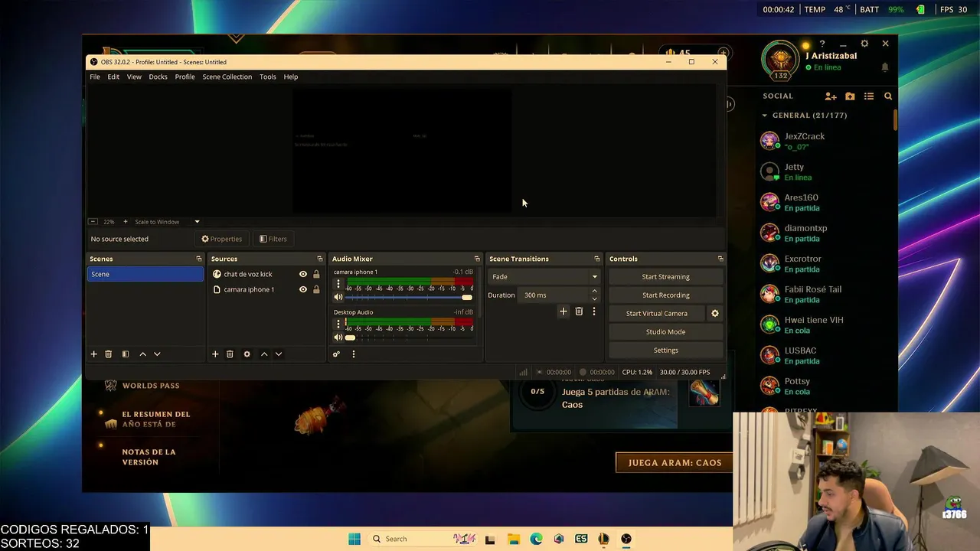Zoom out preview with minus icon
Screen dimensions: 980x551
(x=93, y=222)
